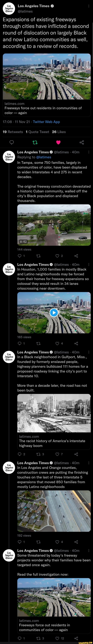Open more options on the Tampa tweet

tap(89, 152)
